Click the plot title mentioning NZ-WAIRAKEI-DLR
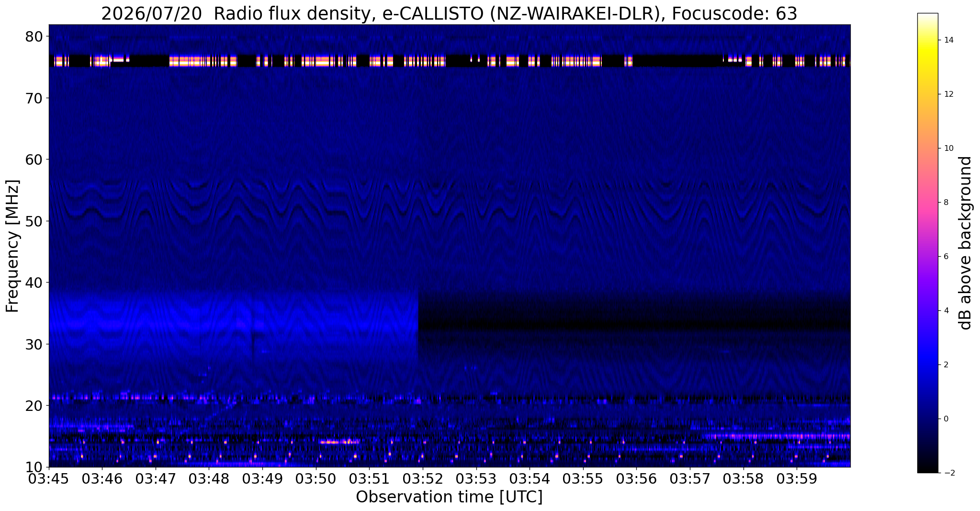The width and height of the screenshot is (980, 511). (x=449, y=13)
